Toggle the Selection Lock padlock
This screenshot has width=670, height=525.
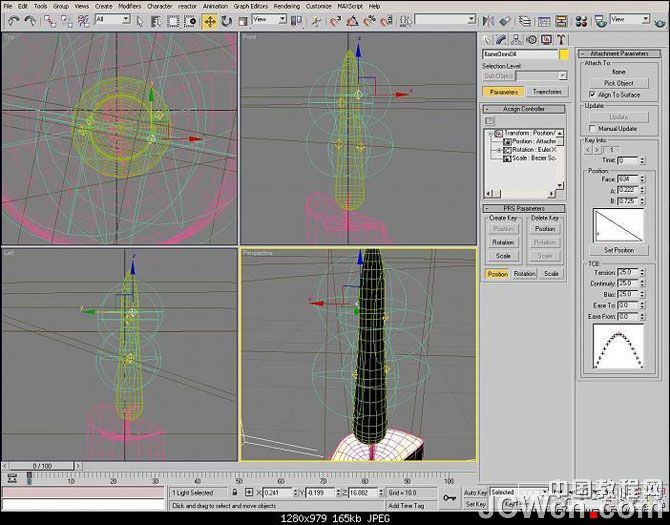tap(235, 492)
